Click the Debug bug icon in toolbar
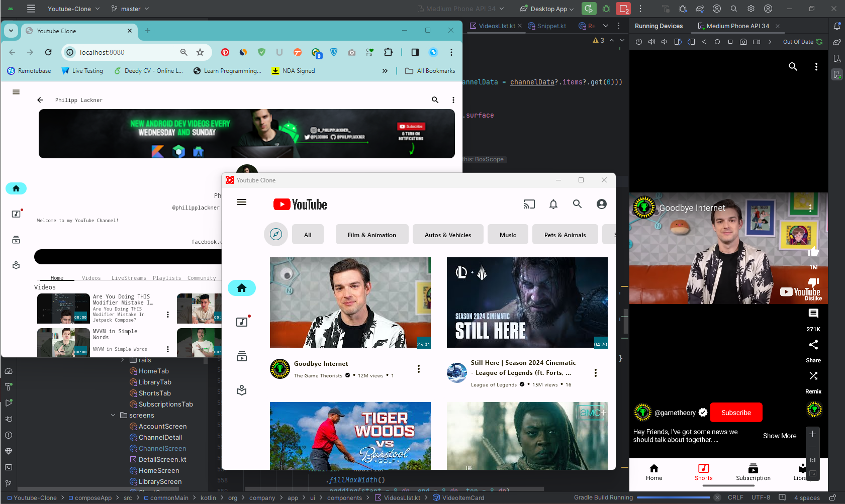Screen dimensions: 845x504 (606, 9)
